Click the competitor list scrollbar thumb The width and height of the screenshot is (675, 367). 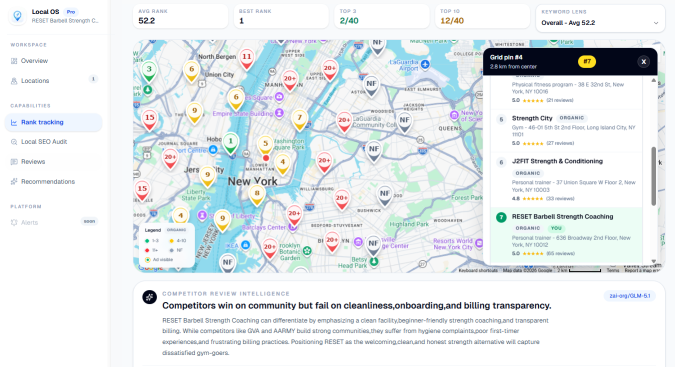click(x=653, y=176)
